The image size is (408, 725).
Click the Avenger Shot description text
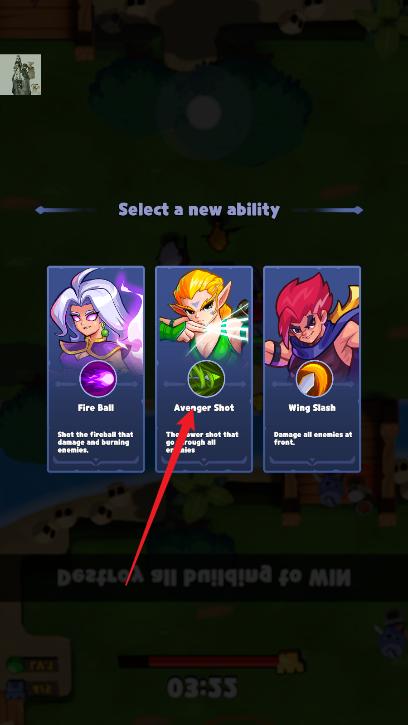[202, 442]
